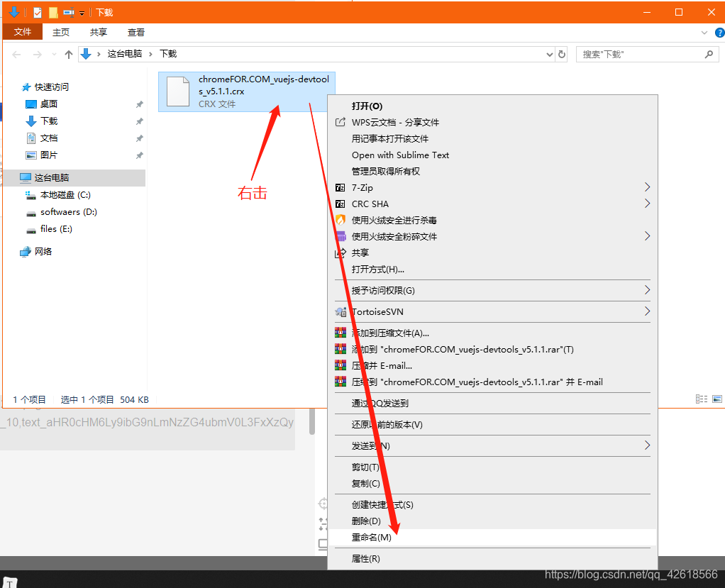The width and height of the screenshot is (725, 588).
Task: Open customize quick access toolbar dropdown
Action: (x=82, y=13)
